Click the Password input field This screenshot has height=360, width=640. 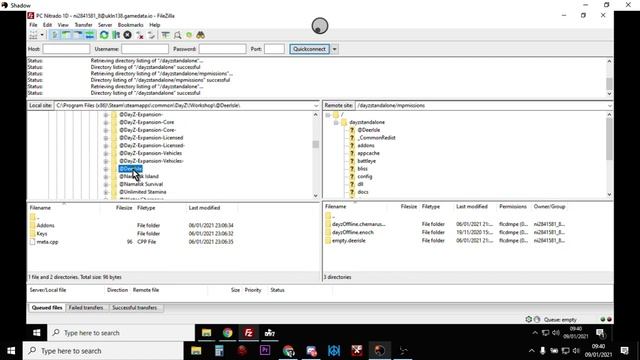222,49
